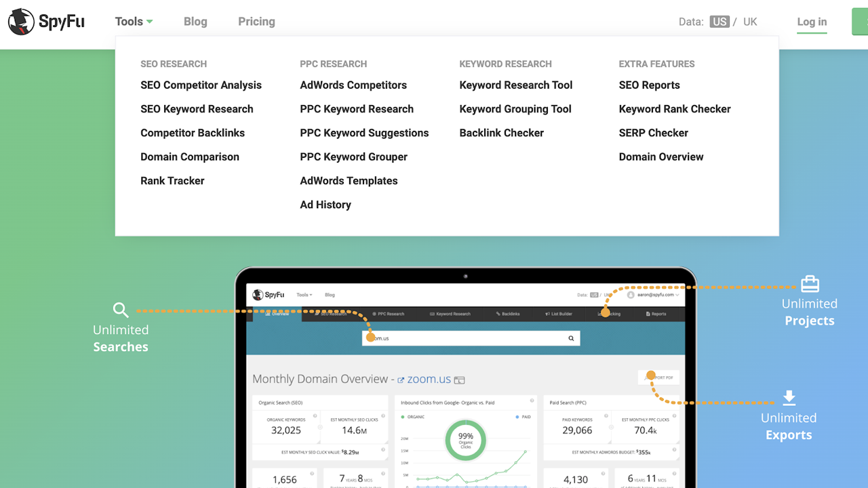Open PPC Keyword Grouper
868x488 pixels.
click(353, 157)
